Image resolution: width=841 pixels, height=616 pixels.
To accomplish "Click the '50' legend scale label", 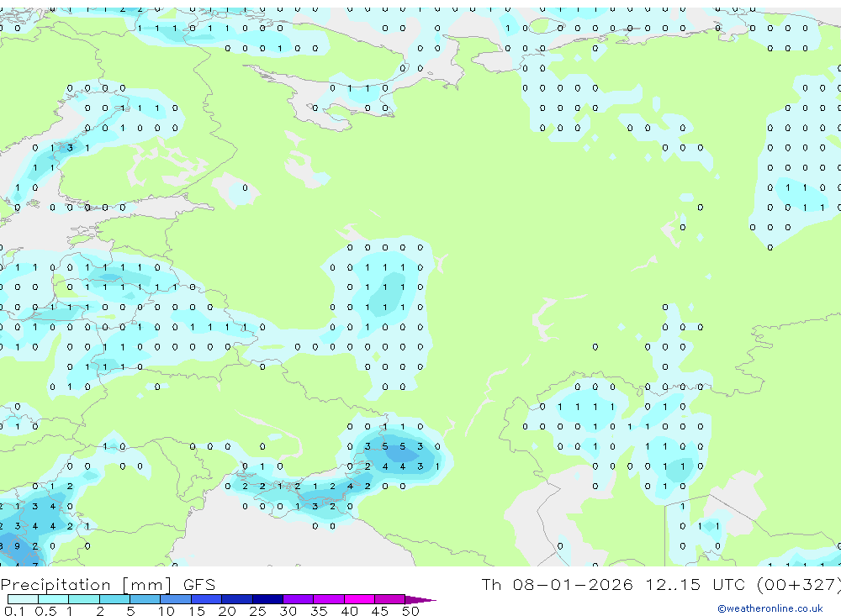I will coord(411,611).
